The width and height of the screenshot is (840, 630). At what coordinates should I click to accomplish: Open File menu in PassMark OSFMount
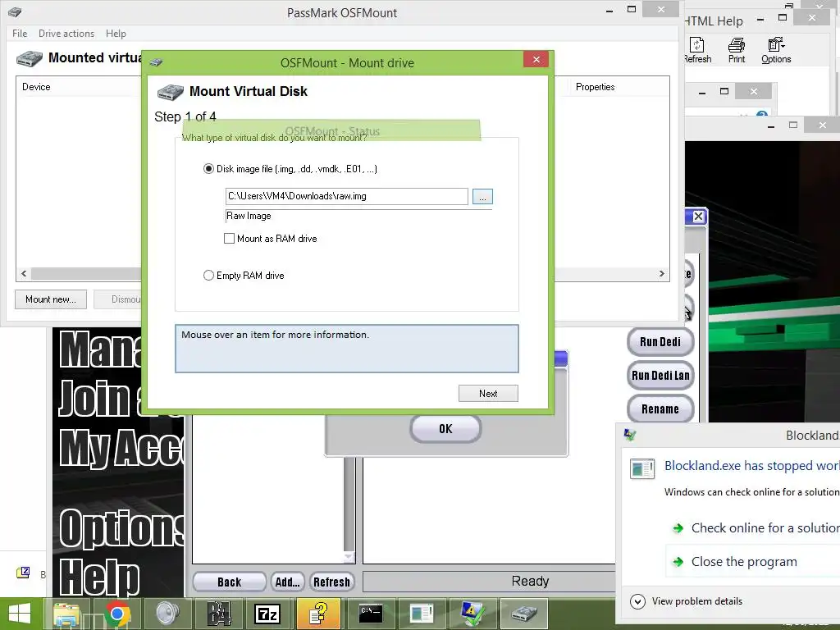click(20, 33)
